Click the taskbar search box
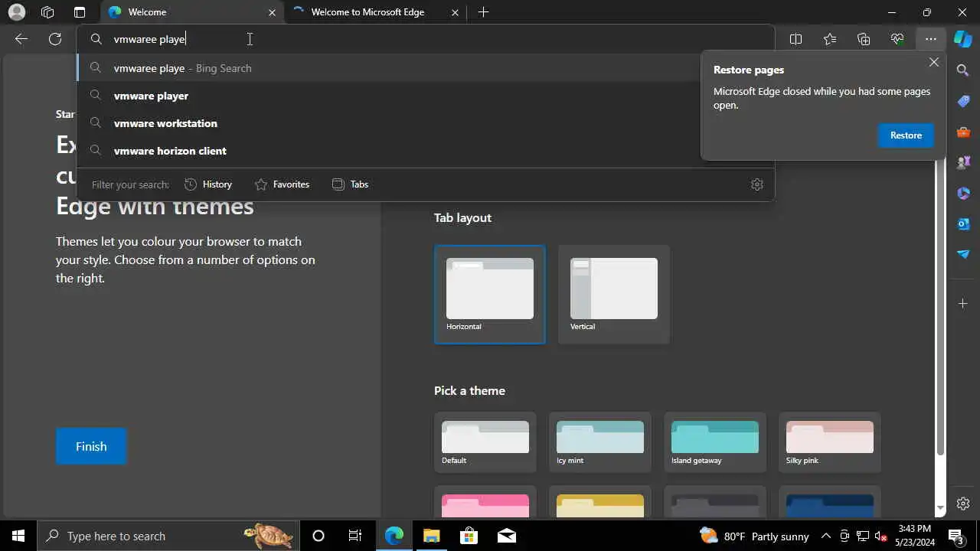The height and width of the screenshot is (551, 980). pos(168,536)
